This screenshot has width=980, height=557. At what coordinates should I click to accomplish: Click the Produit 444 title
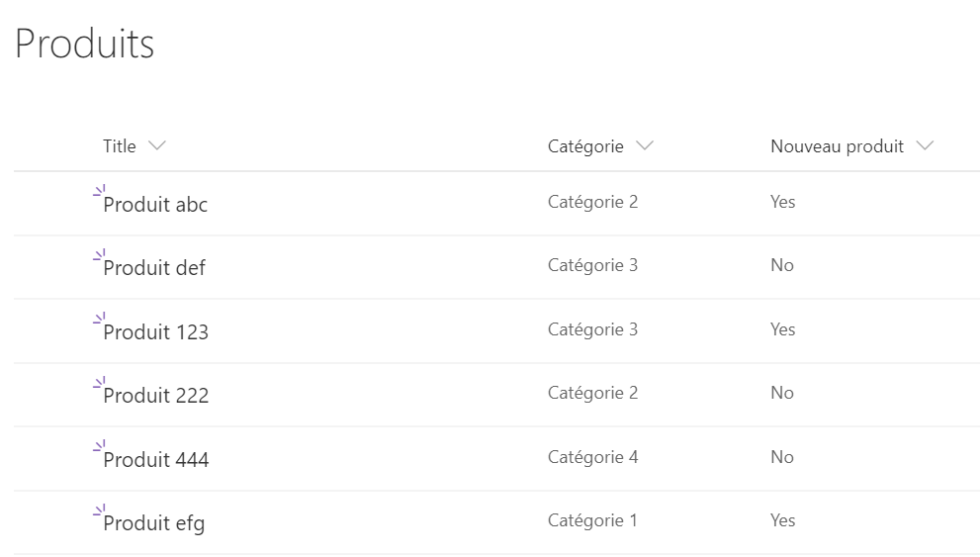point(156,460)
